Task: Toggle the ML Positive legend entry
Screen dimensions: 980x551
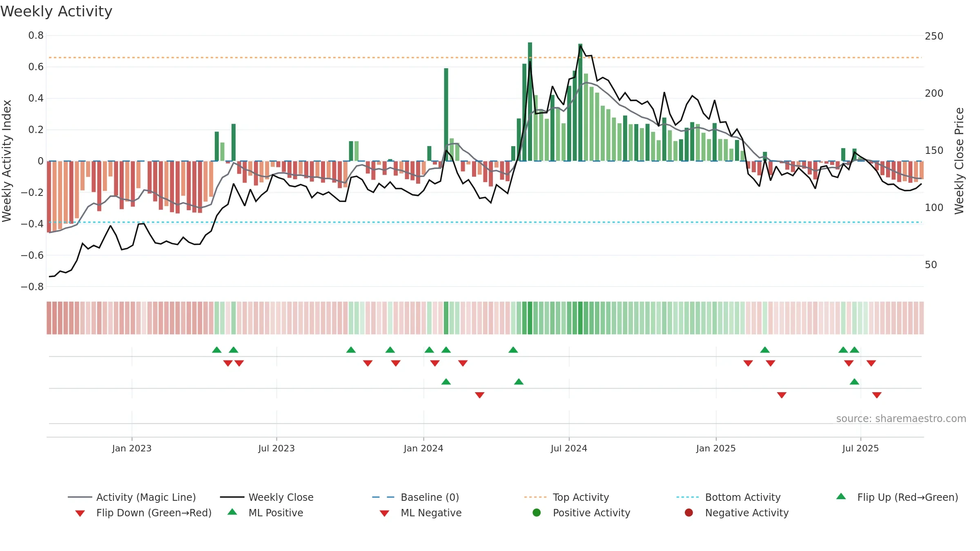Action: pyautogui.click(x=265, y=513)
